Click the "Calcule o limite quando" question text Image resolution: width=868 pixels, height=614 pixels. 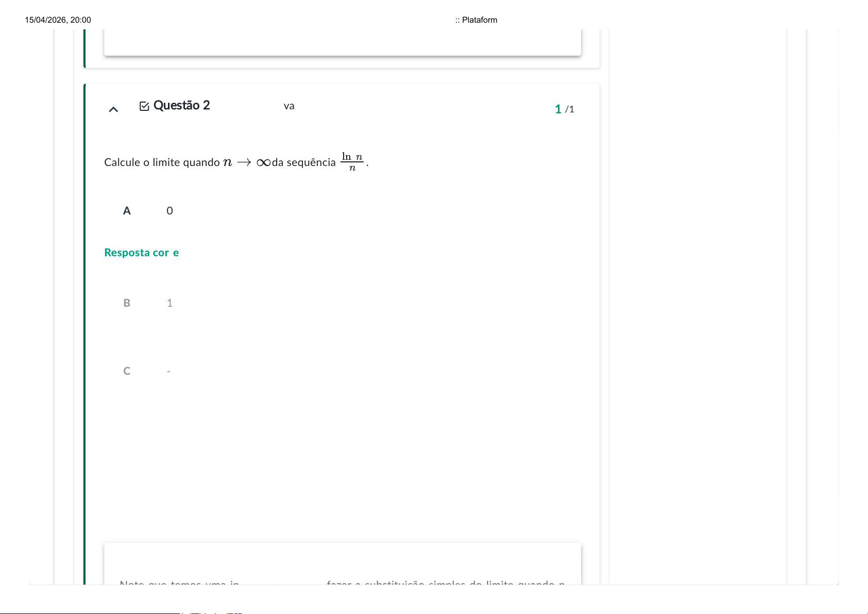[x=162, y=163]
